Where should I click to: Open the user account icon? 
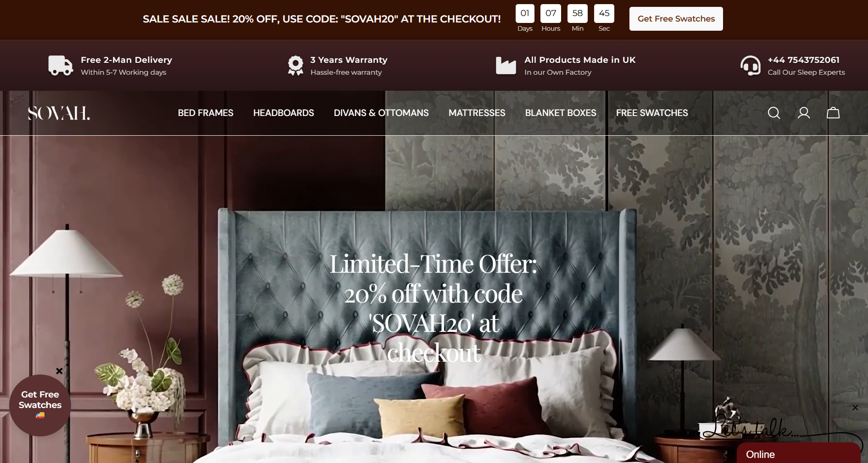point(804,113)
